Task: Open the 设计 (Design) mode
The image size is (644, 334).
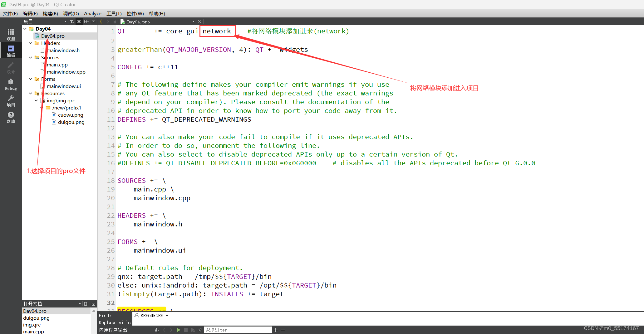Action: [x=11, y=67]
